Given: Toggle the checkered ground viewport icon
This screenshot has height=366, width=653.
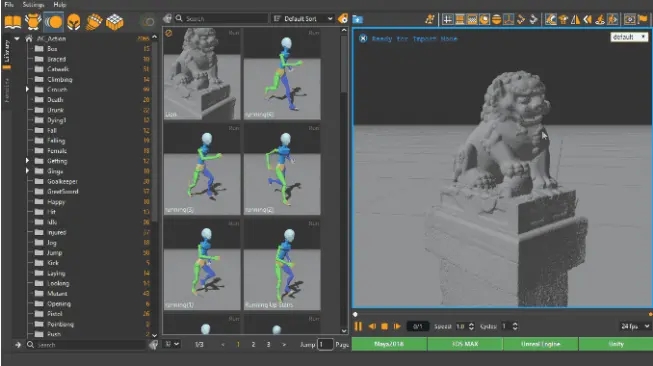Looking at the screenshot, I should (x=472, y=19).
